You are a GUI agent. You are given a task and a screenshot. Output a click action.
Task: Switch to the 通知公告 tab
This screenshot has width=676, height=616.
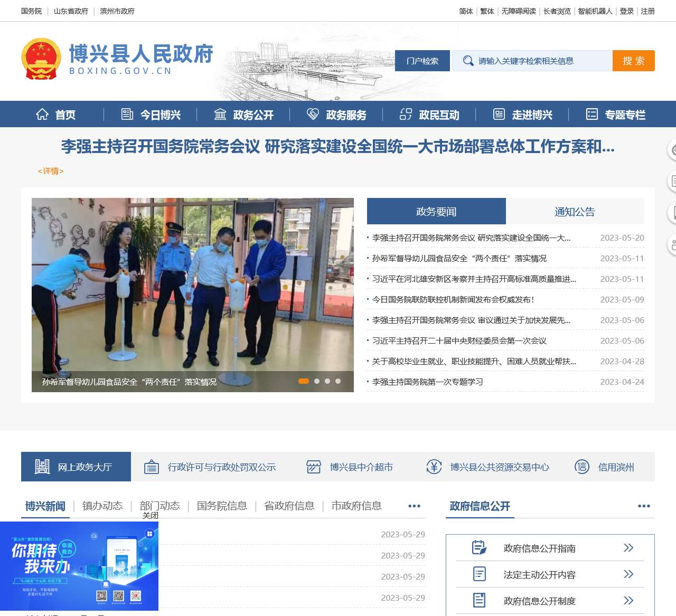(x=575, y=212)
